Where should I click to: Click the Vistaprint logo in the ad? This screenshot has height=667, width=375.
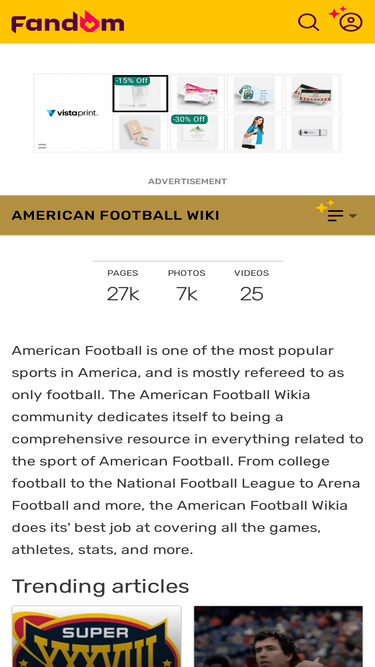pyautogui.click(x=72, y=113)
